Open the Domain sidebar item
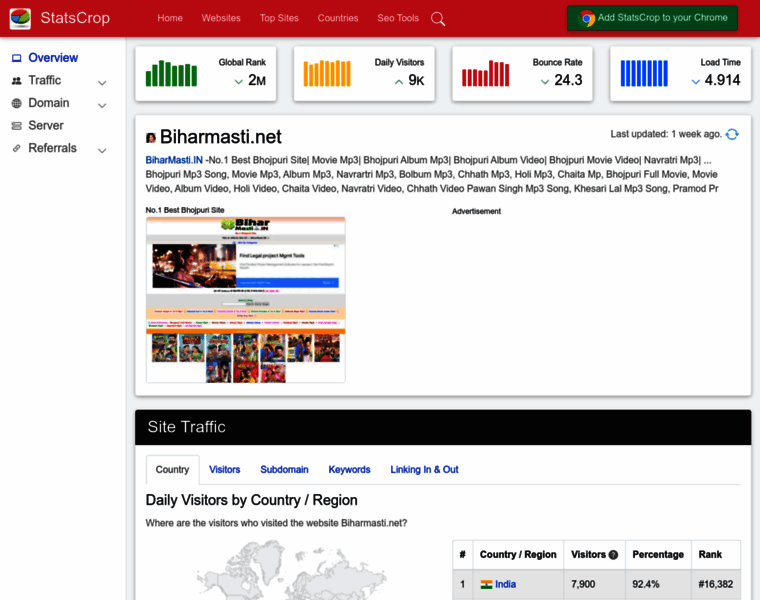This screenshot has height=600, width=760. click(x=48, y=103)
